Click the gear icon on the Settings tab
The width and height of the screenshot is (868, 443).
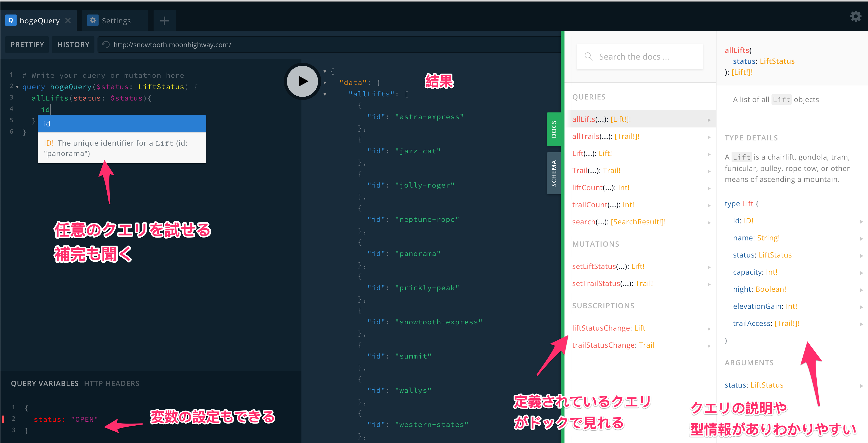pos(93,20)
